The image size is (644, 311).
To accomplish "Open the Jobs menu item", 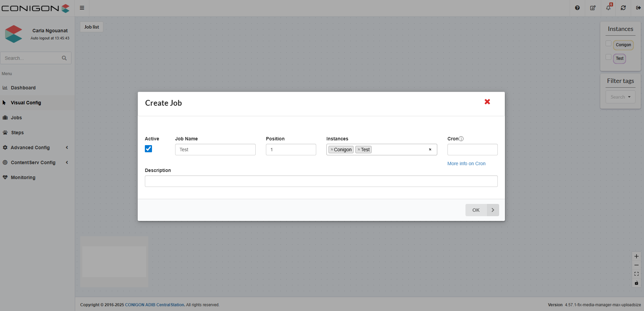I will coord(16,118).
